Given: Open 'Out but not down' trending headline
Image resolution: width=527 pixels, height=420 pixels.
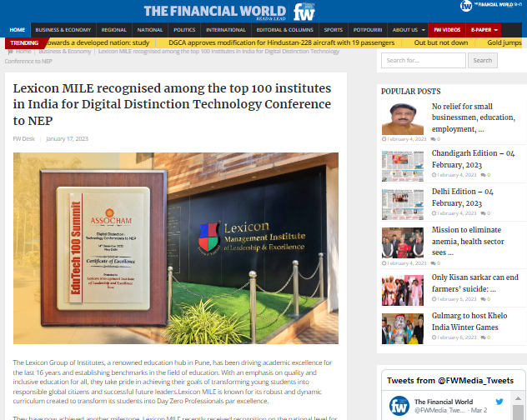Looking at the screenshot, I should 440,42.
